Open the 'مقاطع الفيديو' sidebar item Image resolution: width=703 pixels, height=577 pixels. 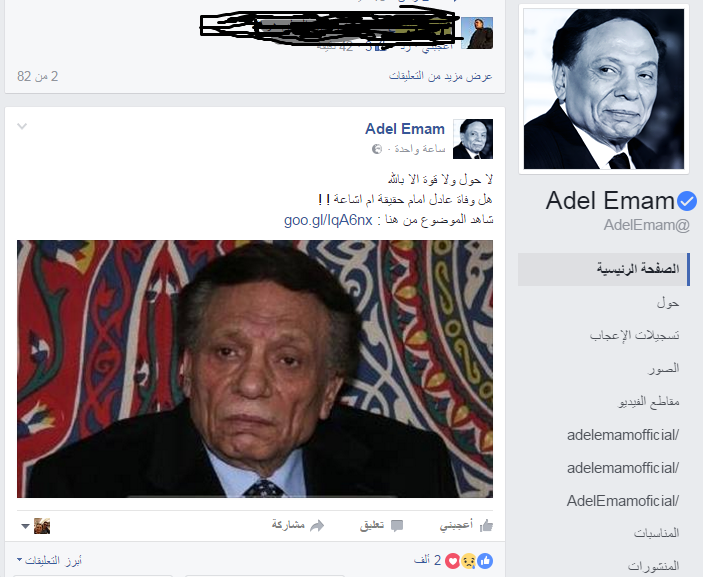point(649,401)
